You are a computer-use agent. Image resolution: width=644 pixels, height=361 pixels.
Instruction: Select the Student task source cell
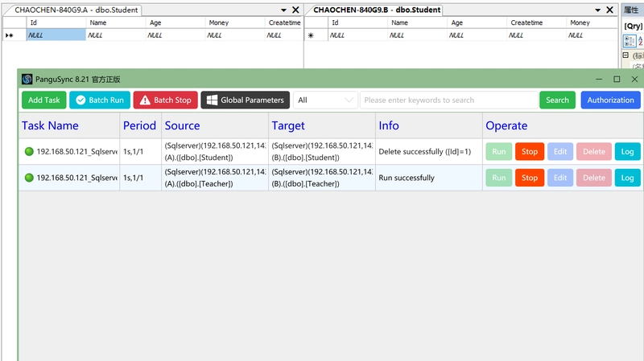click(x=215, y=151)
